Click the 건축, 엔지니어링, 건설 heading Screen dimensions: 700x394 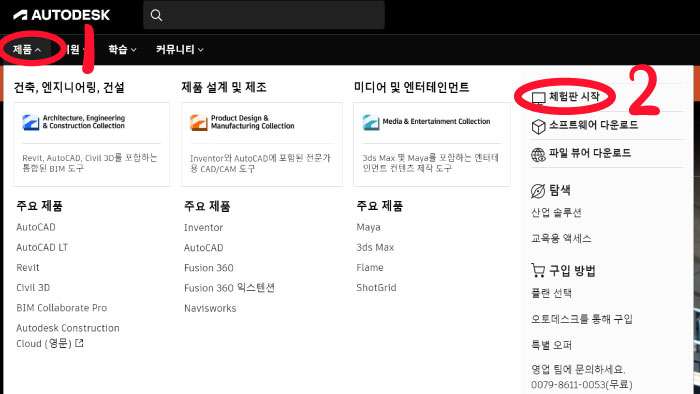tap(69, 87)
